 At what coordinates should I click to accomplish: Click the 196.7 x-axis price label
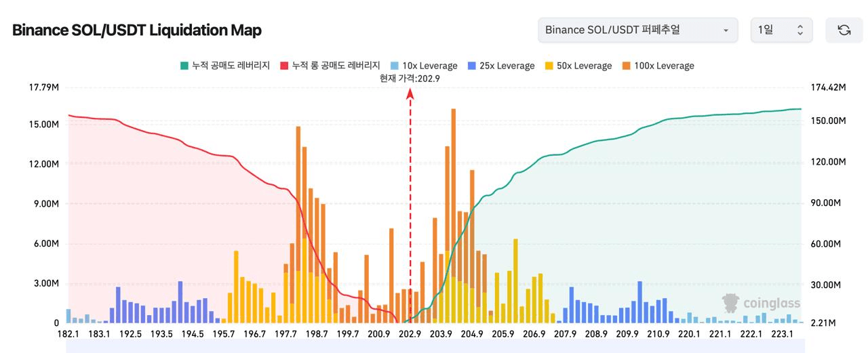255,334
